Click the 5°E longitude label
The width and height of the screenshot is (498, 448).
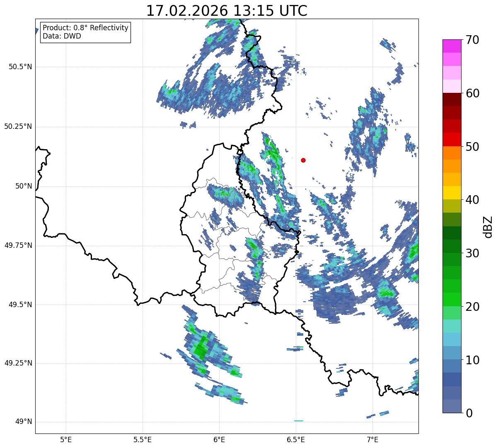click(66, 439)
